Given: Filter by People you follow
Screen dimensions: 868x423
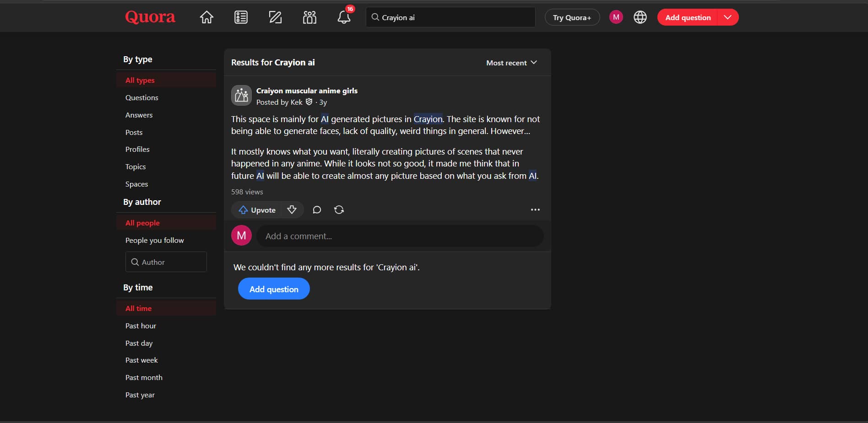Looking at the screenshot, I should 155,240.
